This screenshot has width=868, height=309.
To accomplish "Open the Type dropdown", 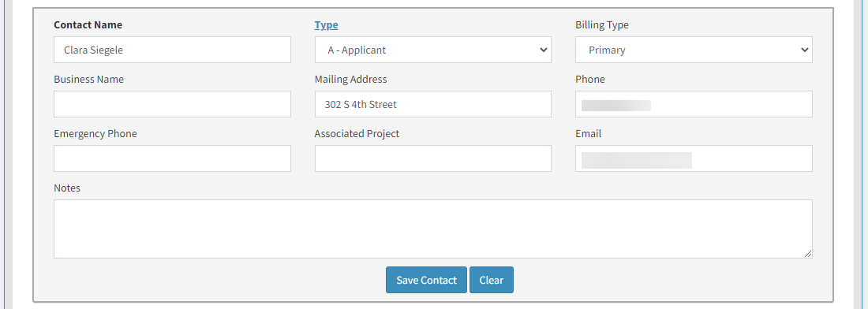I will click(x=433, y=50).
